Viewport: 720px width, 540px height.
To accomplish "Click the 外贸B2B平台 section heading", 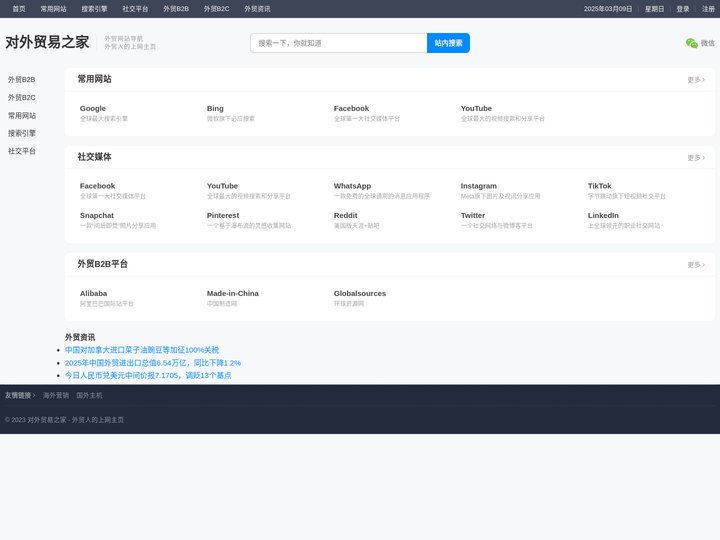I will [x=102, y=264].
